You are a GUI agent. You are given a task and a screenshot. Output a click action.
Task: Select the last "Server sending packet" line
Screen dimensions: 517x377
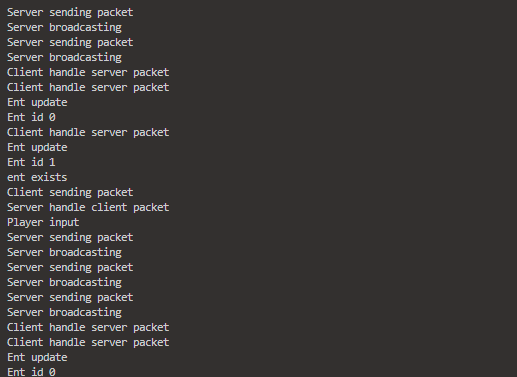coord(70,297)
